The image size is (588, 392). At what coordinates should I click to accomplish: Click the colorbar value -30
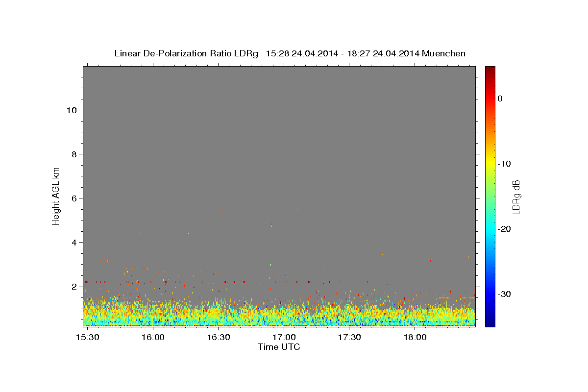pos(504,294)
